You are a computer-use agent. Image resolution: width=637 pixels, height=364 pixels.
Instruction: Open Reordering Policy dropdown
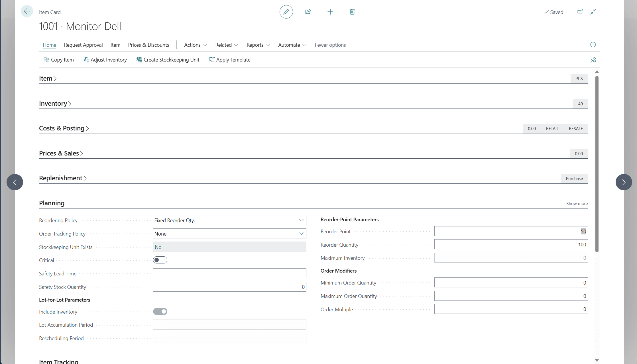(x=230, y=220)
